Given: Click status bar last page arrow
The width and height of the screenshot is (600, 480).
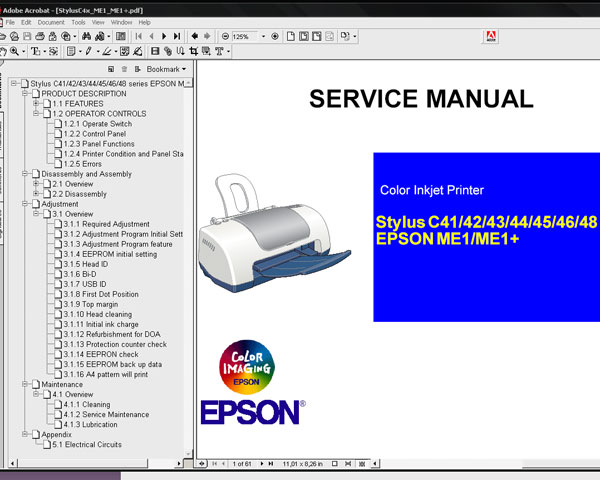Looking at the screenshot, I should [271, 464].
